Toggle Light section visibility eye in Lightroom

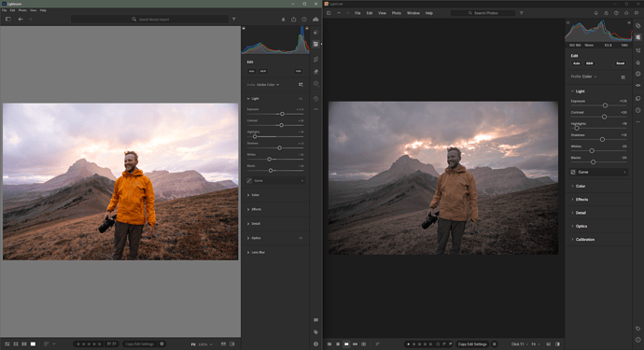click(x=301, y=99)
